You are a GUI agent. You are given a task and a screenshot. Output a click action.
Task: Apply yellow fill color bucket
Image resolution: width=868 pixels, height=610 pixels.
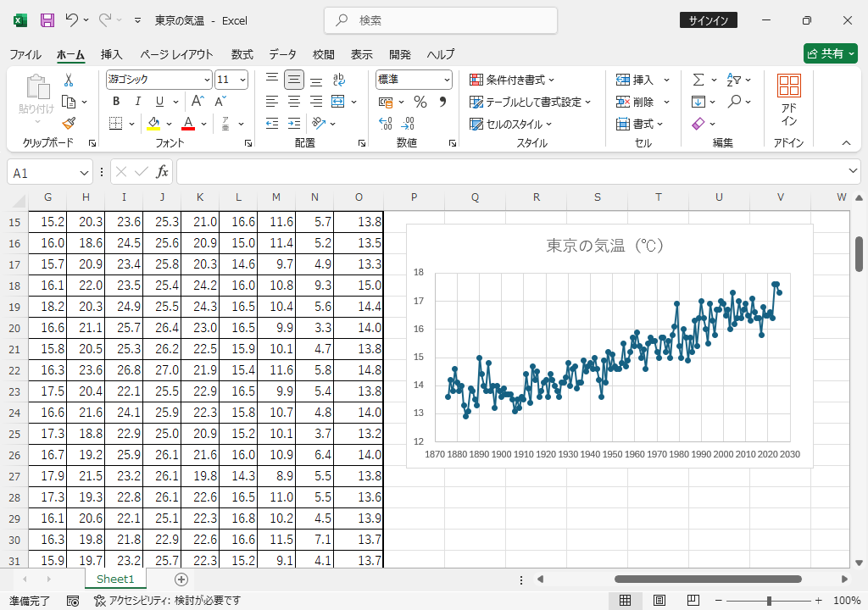click(154, 124)
